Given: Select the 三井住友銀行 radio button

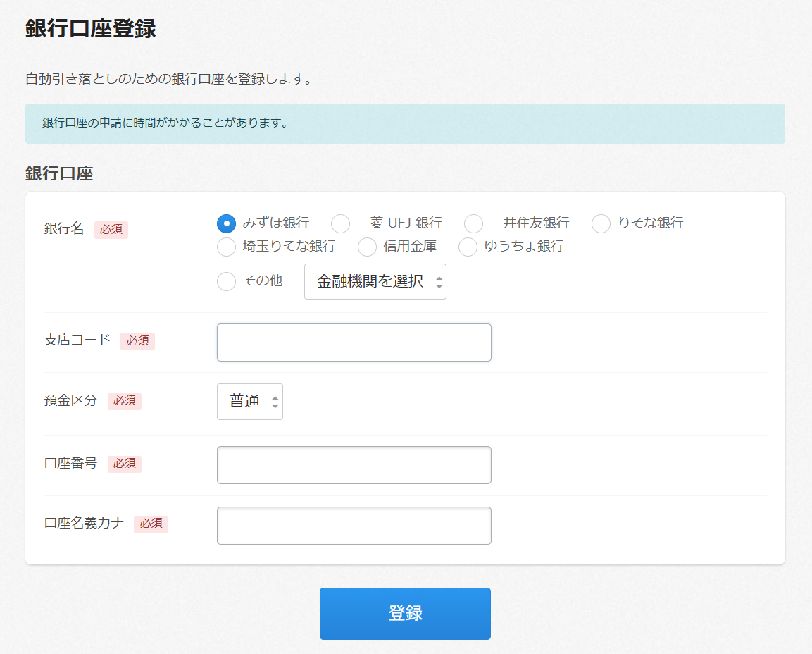Looking at the screenshot, I should (x=473, y=223).
